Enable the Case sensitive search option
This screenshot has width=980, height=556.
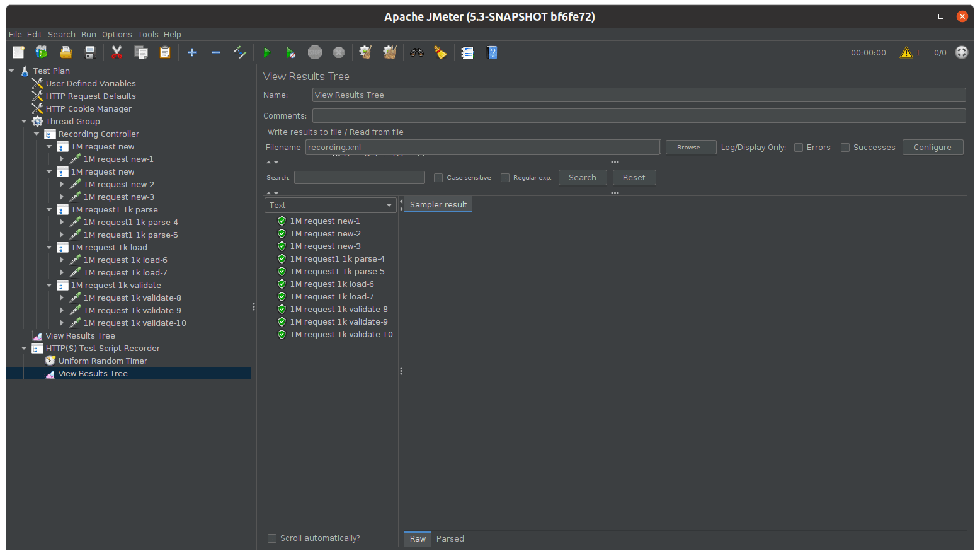point(438,177)
